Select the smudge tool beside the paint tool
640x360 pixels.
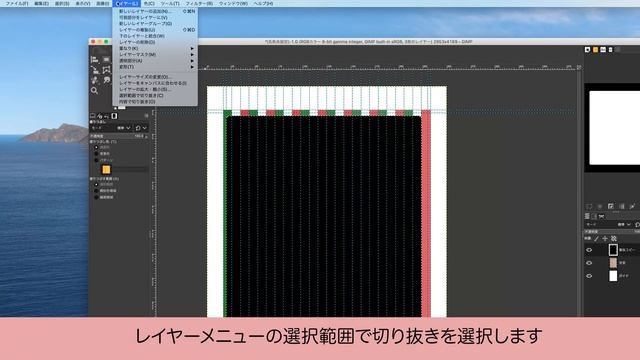tap(107, 80)
